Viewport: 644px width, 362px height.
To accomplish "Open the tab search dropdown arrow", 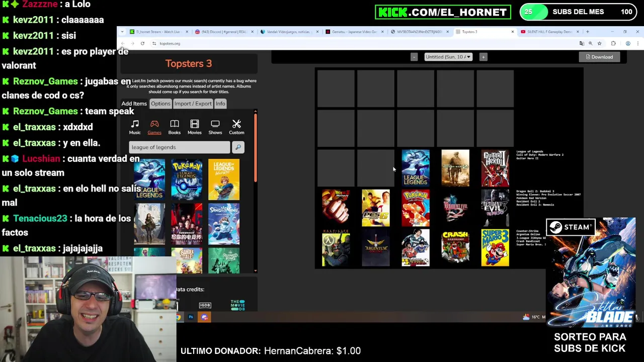I will tap(122, 32).
